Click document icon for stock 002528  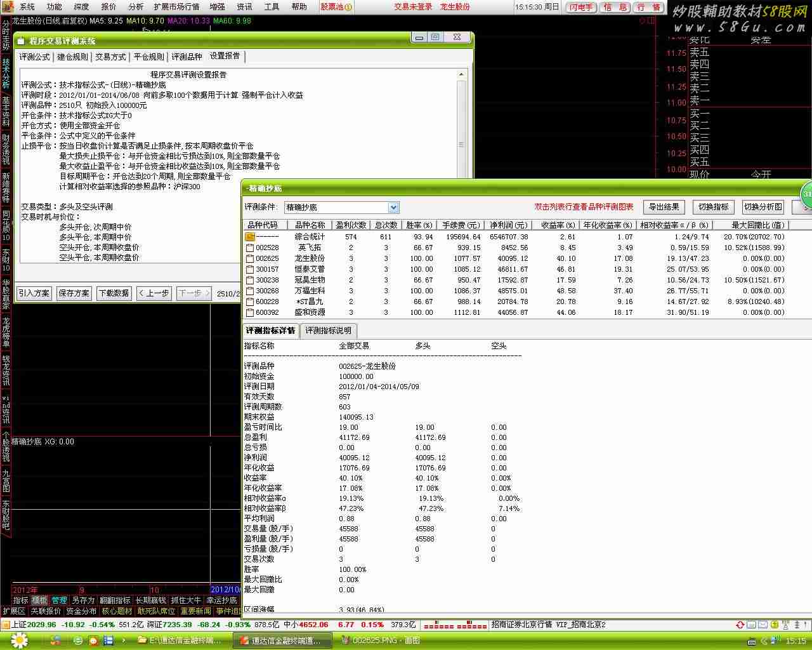pyautogui.click(x=250, y=248)
